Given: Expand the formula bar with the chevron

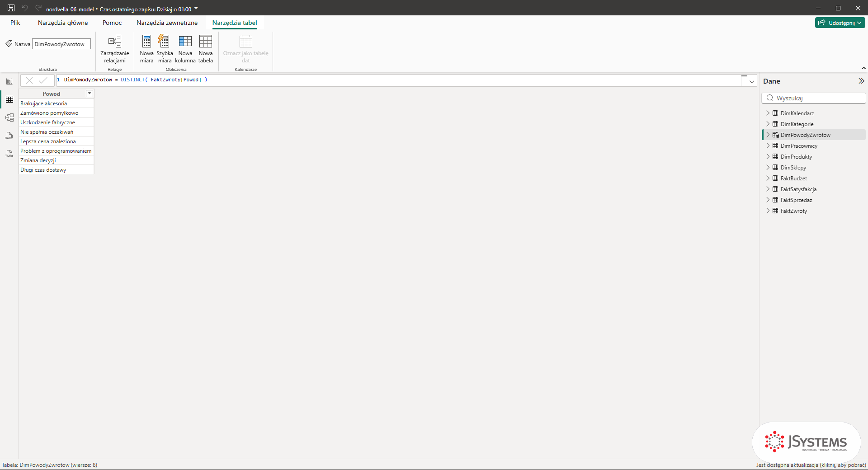Looking at the screenshot, I should coord(752,81).
